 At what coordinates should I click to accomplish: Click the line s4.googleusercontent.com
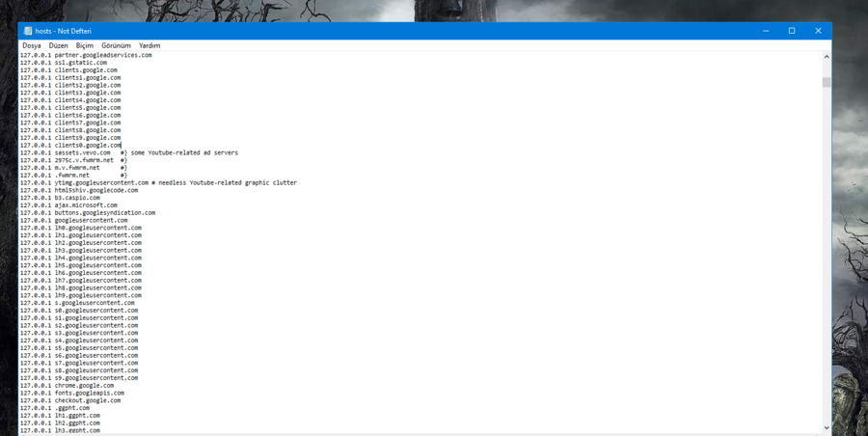[x=79, y=340]
